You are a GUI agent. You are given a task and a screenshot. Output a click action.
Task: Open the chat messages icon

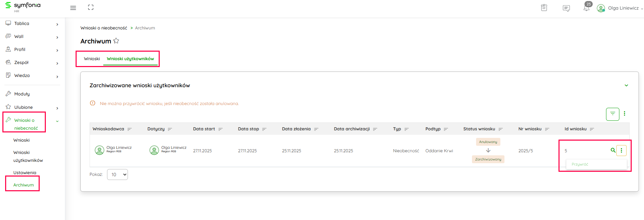tap(566, 8)
